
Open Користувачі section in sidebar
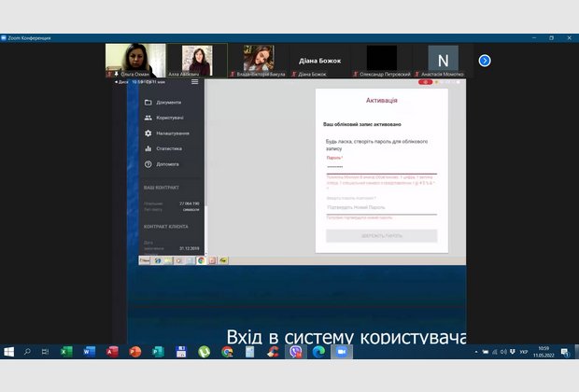pyautogui.click(x=164, y=118)
